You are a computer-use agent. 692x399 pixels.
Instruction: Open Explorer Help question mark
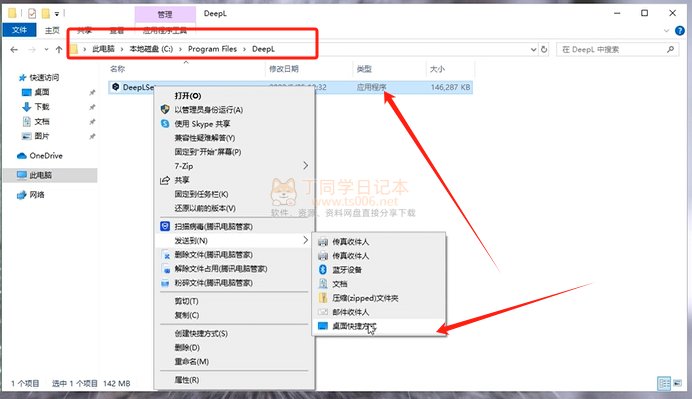coord(680,30)
